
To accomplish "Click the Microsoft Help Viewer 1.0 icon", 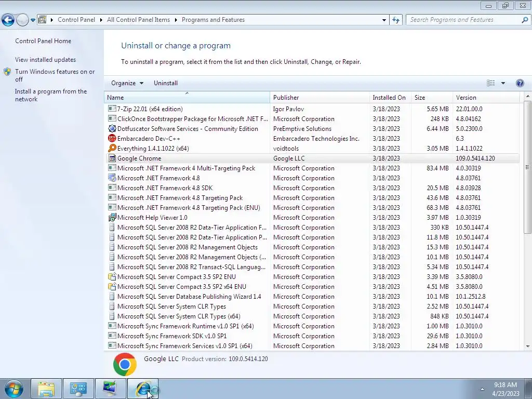I will click(x=112, y=218).
